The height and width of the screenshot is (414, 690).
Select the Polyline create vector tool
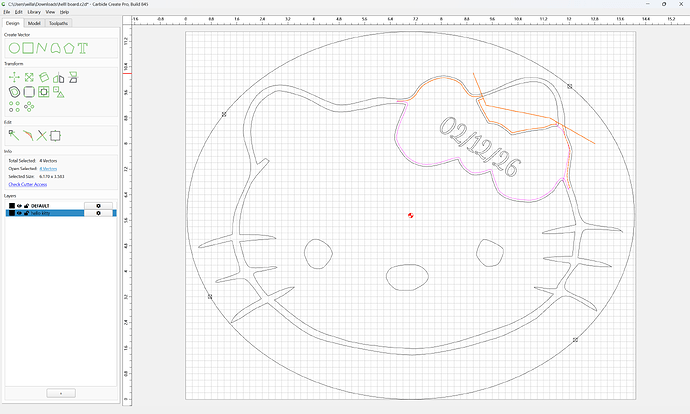42,48
